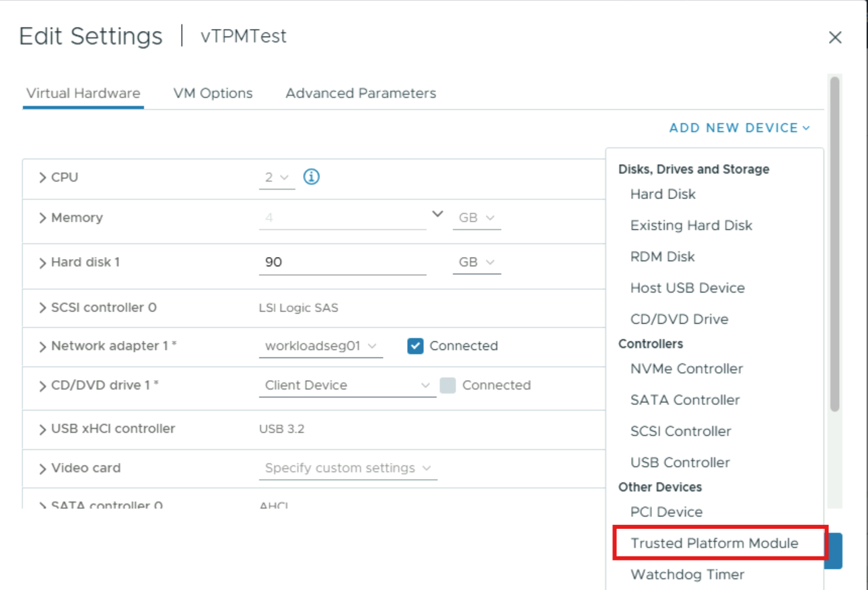The height and width of the screenshot is (590, 868).
Task: Open the CPU count dropdown
Action: [x=277, y=178]
